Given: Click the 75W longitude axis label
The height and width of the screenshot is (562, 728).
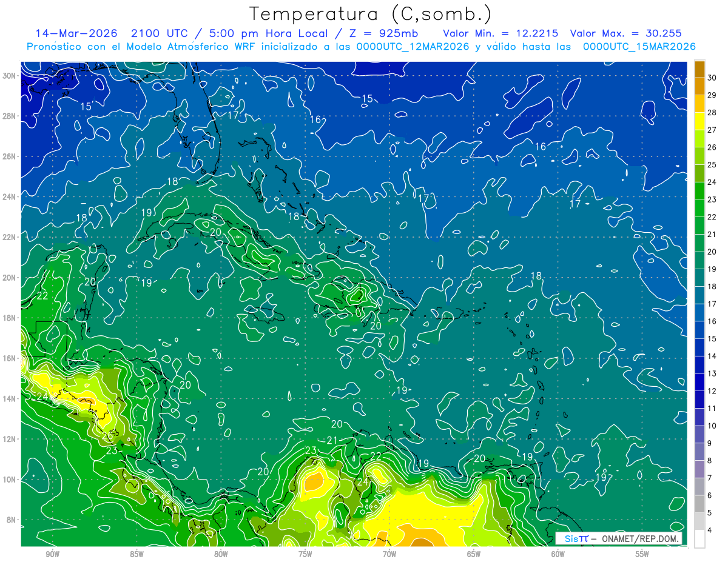Looking at the screenshot, I should (305, 554).
